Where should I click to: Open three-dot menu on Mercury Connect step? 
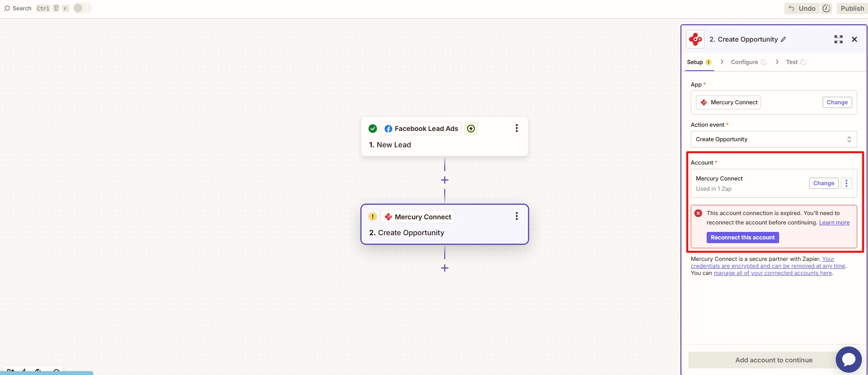(516, 216)
